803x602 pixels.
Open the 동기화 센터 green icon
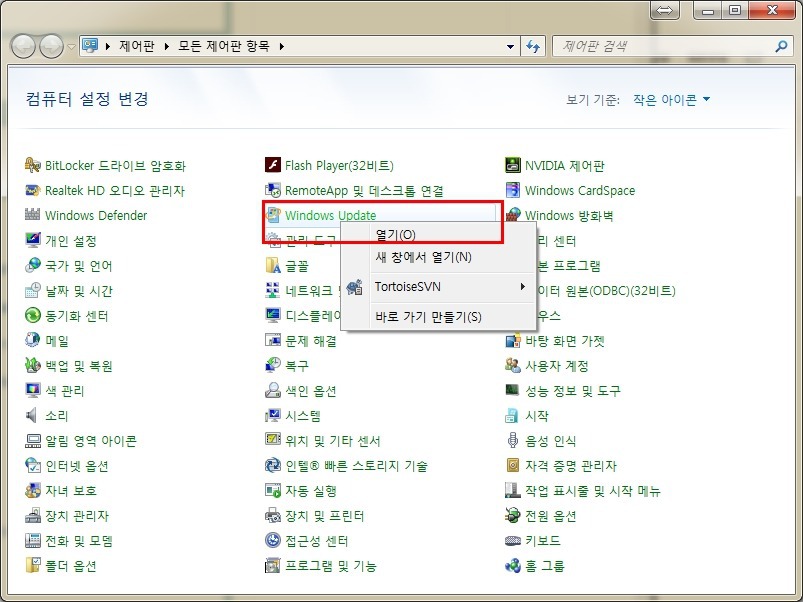click(33, 315)
